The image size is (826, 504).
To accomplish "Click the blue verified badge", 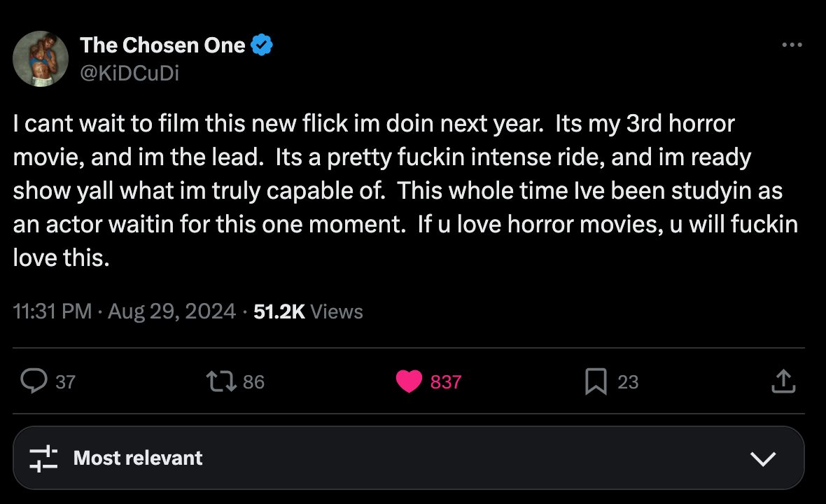I will [x=262, y=45].
